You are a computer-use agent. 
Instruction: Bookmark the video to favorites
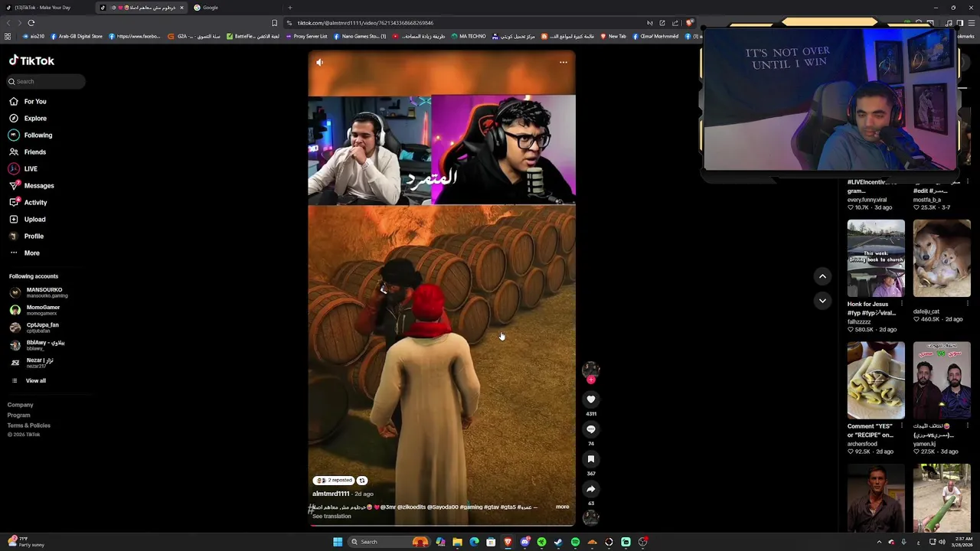click(591, 458)
